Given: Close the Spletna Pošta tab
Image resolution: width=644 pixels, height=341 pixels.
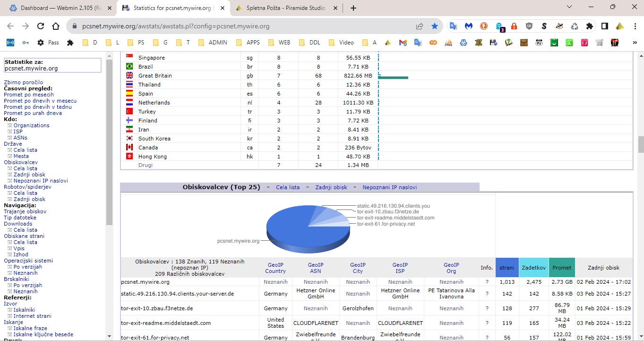Looking at the screenshot, I should pos(335,8).
